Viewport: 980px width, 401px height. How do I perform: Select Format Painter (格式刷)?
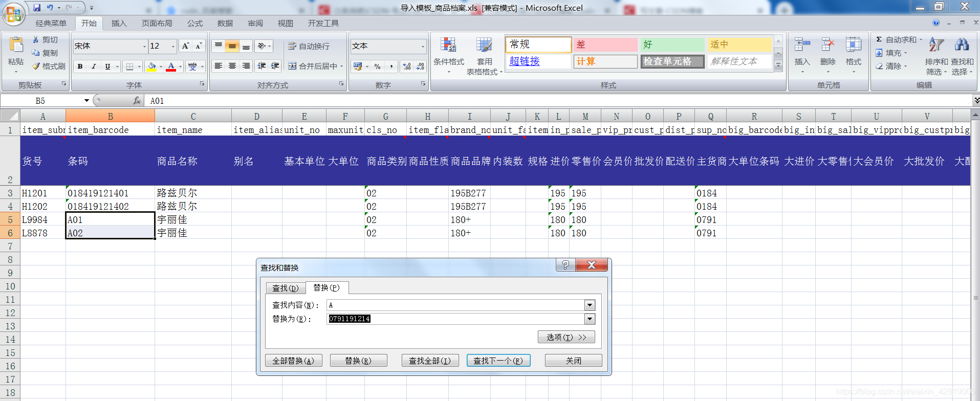(49, 66)
